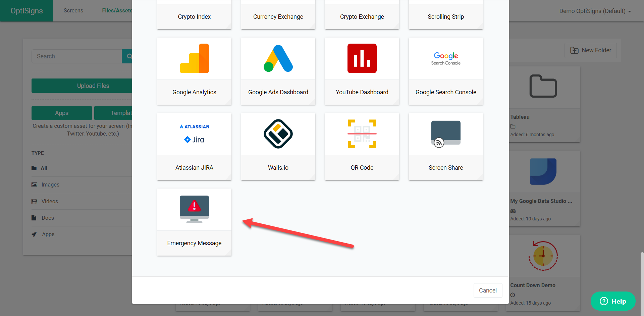Open the Count Down Demo clock thumbnail

543,256
